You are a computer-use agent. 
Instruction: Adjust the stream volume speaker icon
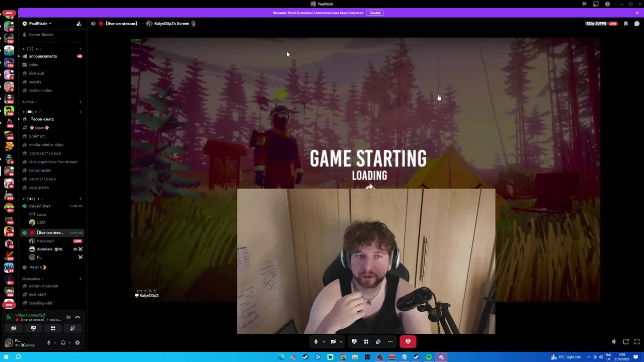tap(614, 342)
